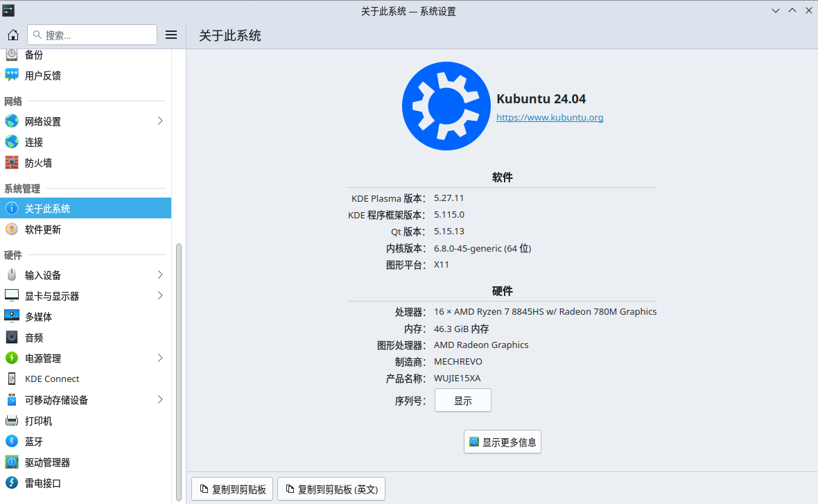The width and height of the screenshot is (818, 504).
Task: Click the 驱动管理器 chip icon
Action: pos(12,462)
